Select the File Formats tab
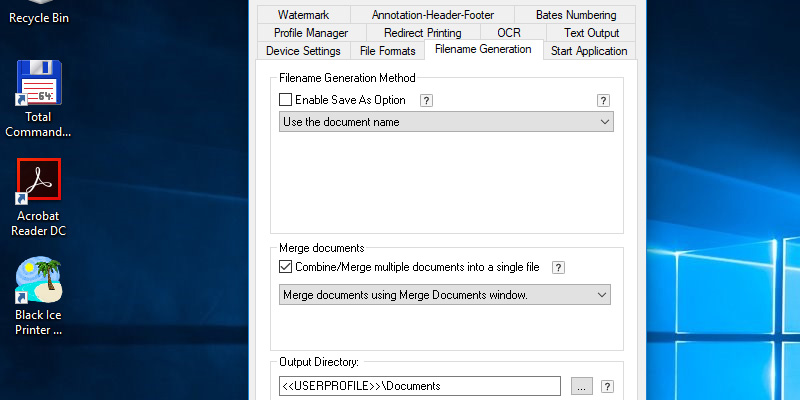The image size is (800, 400). (385, 51)
